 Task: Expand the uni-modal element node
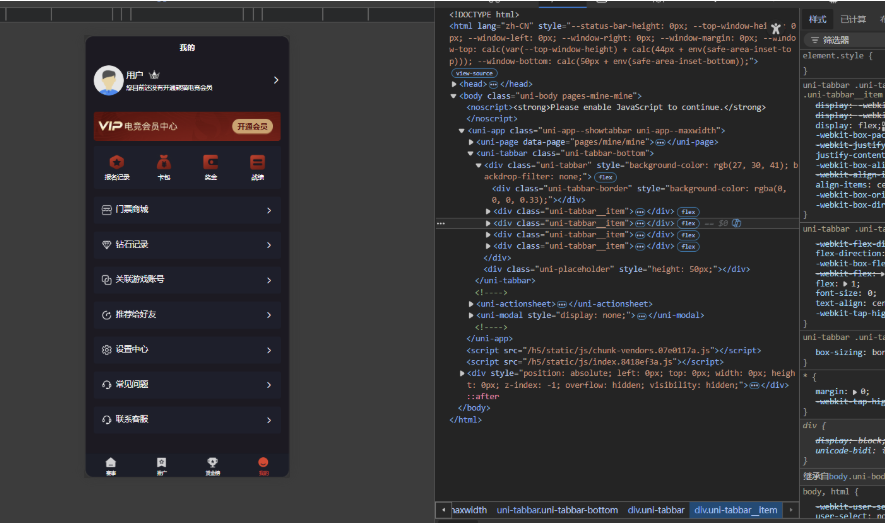(x=471, y=315)
